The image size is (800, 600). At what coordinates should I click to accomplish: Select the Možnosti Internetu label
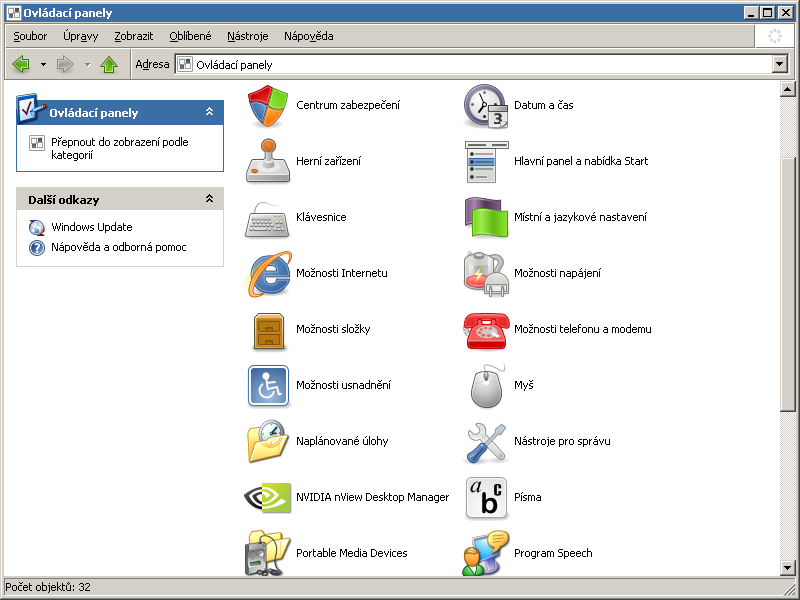pyautogui.click(x=342, y=273)
